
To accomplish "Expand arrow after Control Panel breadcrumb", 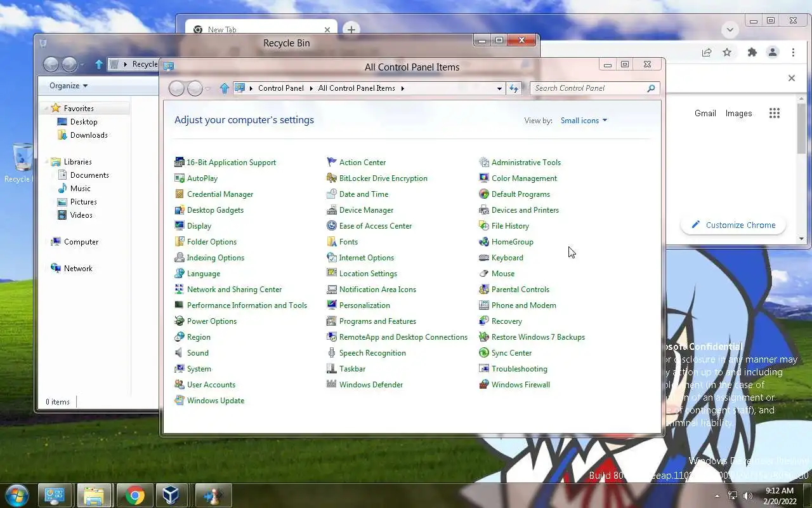I will (311, 88).
